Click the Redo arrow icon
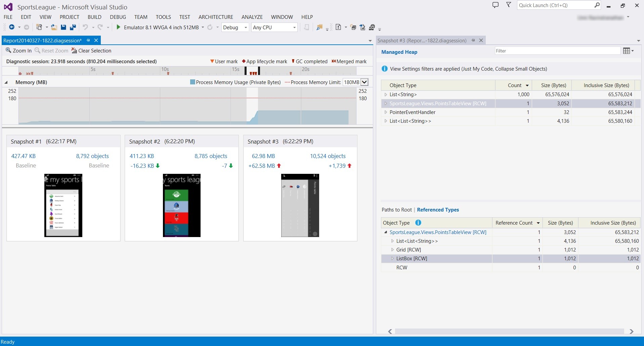 [x=100, y=27]
